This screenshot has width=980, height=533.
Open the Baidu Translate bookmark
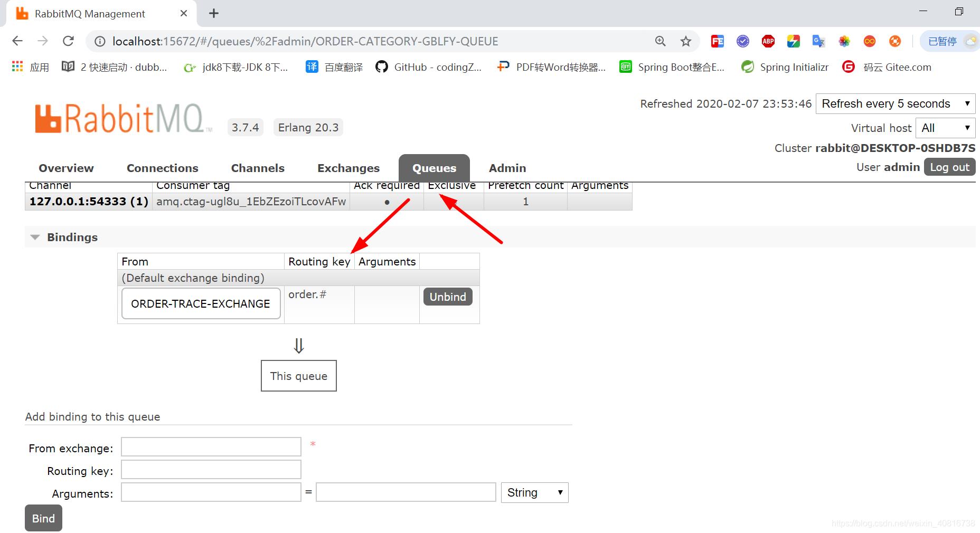pyautogui.click(x=335, y=67)
